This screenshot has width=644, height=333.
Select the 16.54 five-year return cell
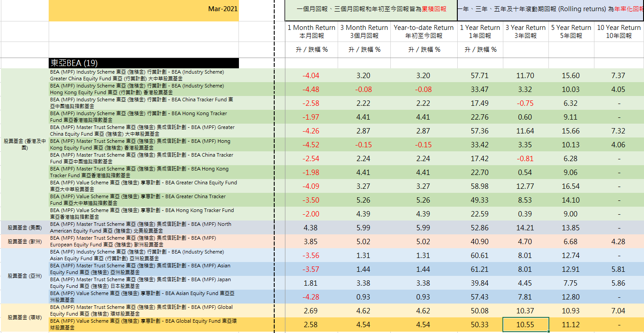(571, 186)
